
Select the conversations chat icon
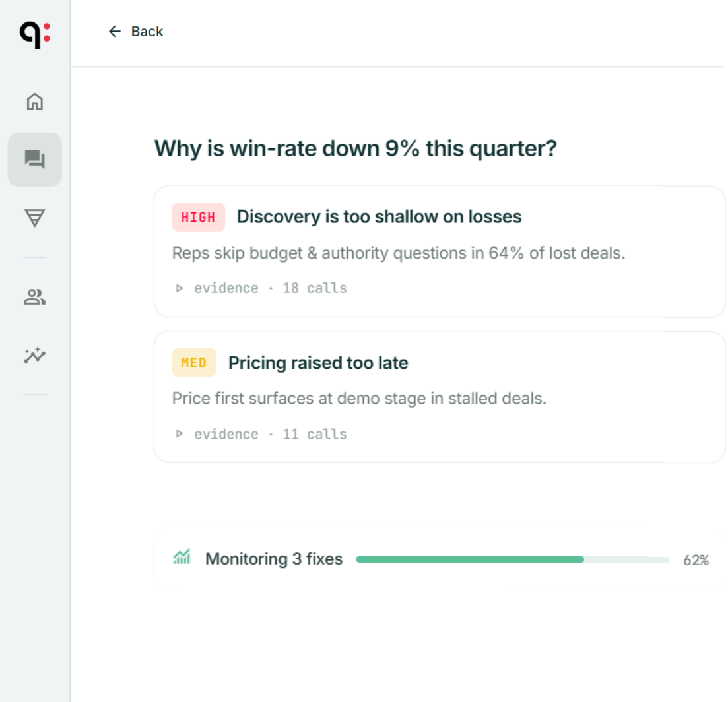35,160
